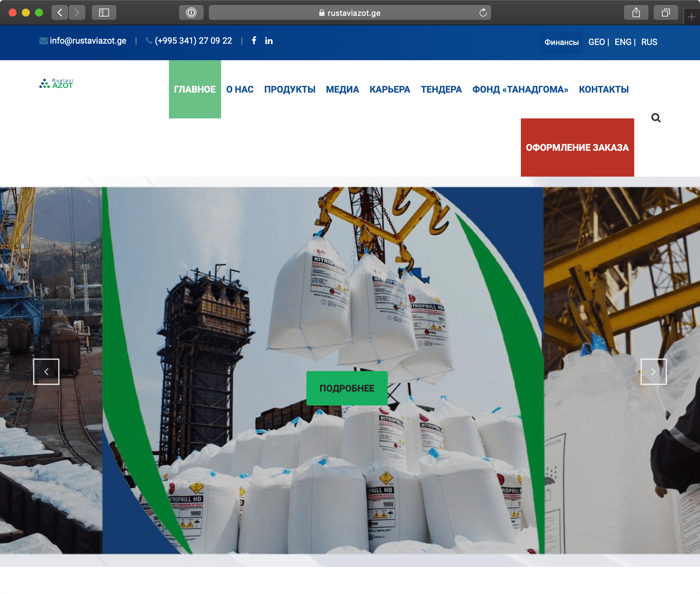Open the LinkedIn icon link
Image resolution: width=700 pixels, height=594 pixels.
point(269,41)
